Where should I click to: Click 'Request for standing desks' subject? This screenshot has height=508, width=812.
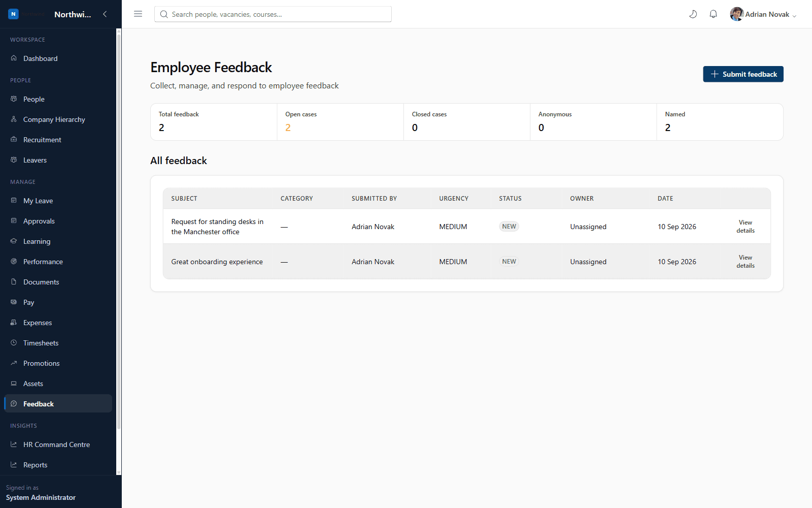217,227
